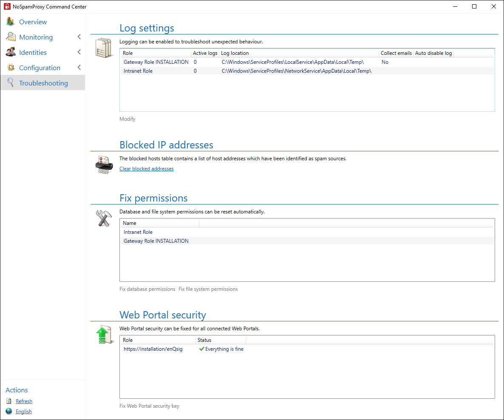
Task: Click the Log settings heading
Action: click(147, 28)
